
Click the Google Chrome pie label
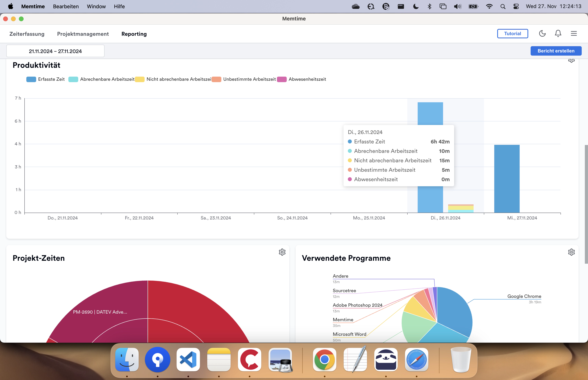point(524,296)
